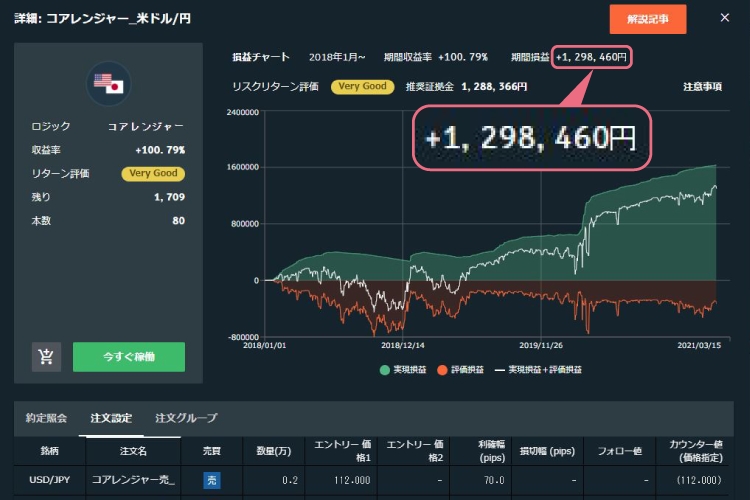Click the -800000 y-axis label

pyautogui.click(x=243, y=337)
